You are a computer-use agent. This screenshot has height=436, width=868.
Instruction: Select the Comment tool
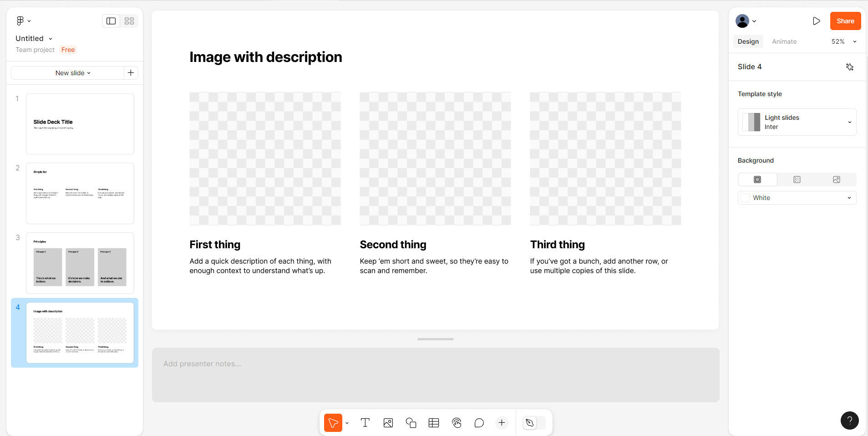point(479,423)
